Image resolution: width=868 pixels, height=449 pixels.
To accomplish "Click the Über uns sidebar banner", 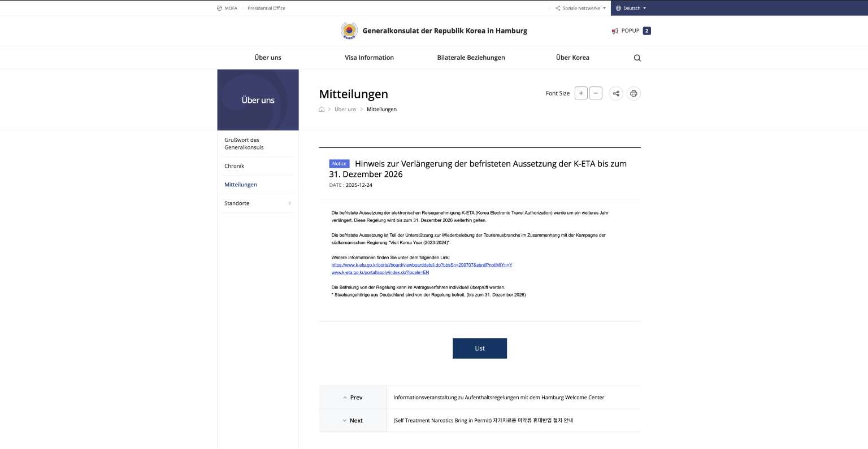I will [x=258, y=100].
